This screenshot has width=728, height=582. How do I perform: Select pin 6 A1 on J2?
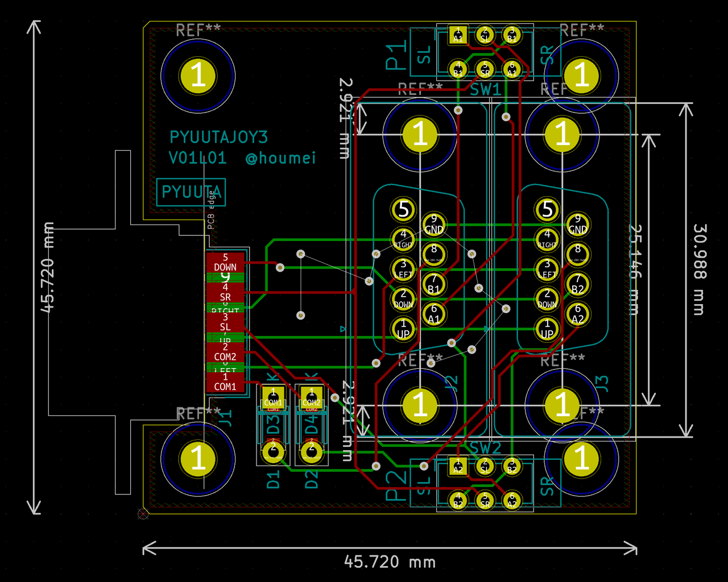pos(434,314)
